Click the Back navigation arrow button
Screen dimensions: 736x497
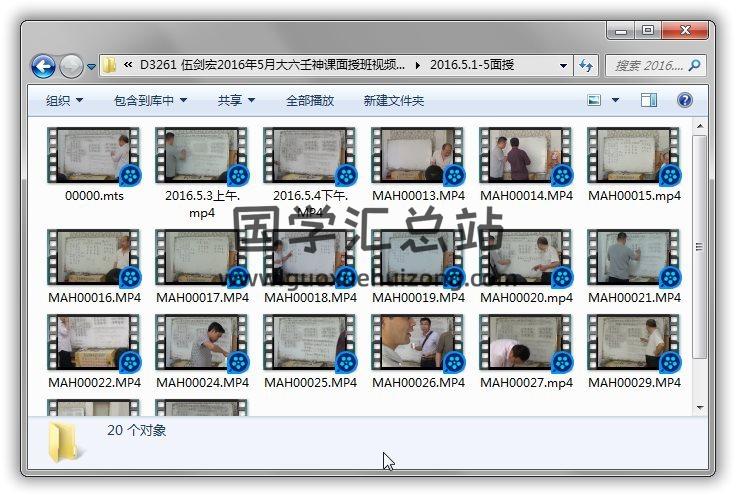tap(43, 67)
